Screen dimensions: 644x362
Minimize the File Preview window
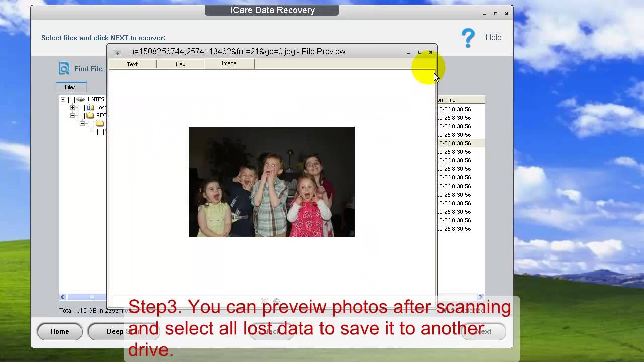click(x=409, y=52)
